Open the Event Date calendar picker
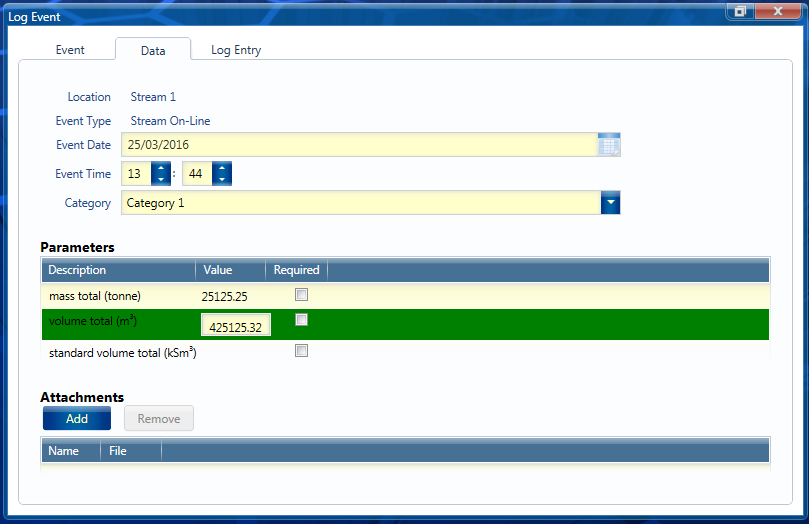 pyautogui.click(x=609, y=145)
